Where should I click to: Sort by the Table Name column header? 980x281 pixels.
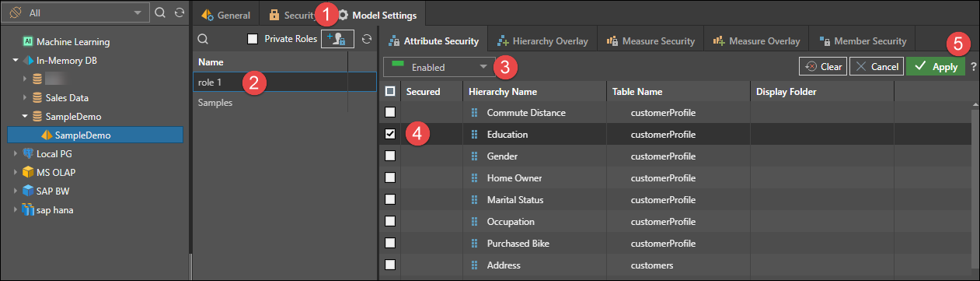[x=678, y=92]
